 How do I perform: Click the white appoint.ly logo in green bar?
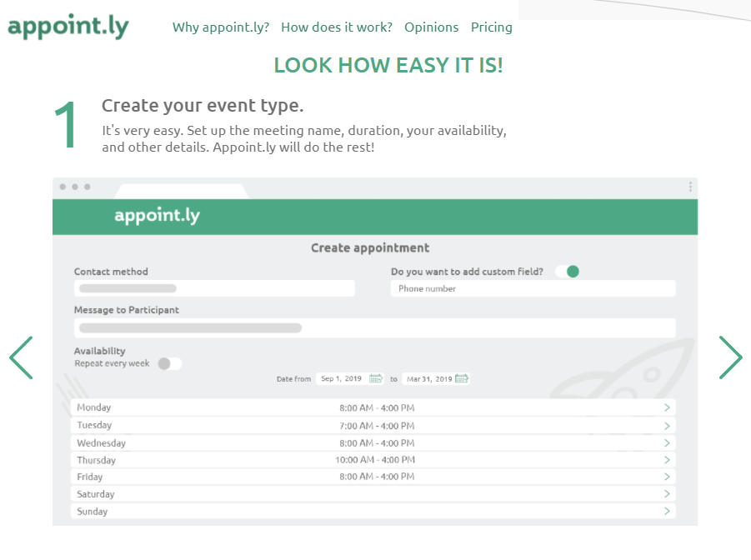click(157, 216)
